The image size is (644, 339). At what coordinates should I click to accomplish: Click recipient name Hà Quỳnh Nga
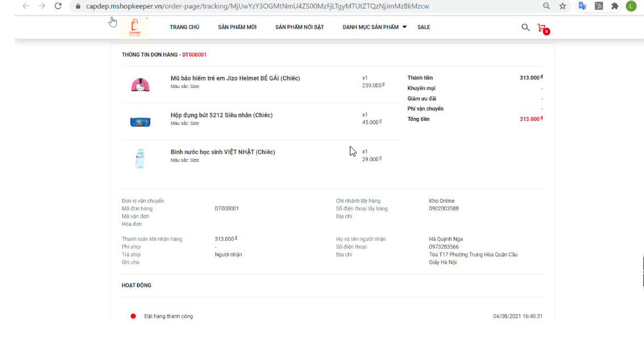click(446, 238)
